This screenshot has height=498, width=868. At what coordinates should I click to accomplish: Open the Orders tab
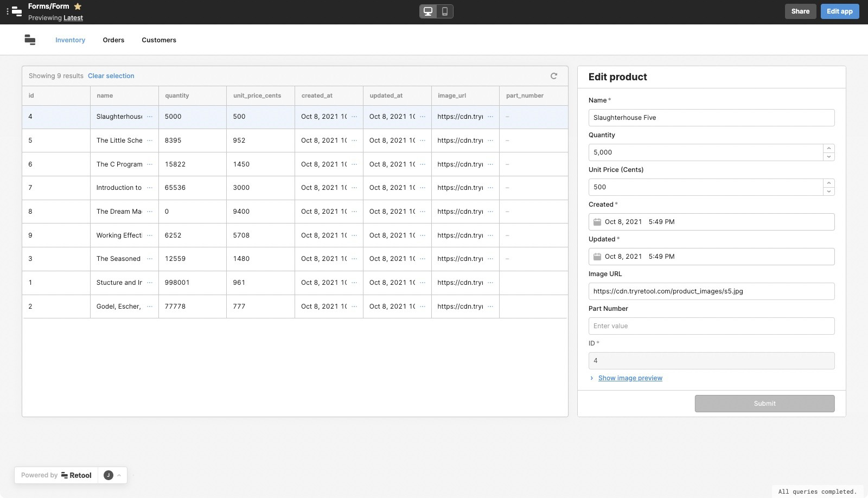coord(113,40)
